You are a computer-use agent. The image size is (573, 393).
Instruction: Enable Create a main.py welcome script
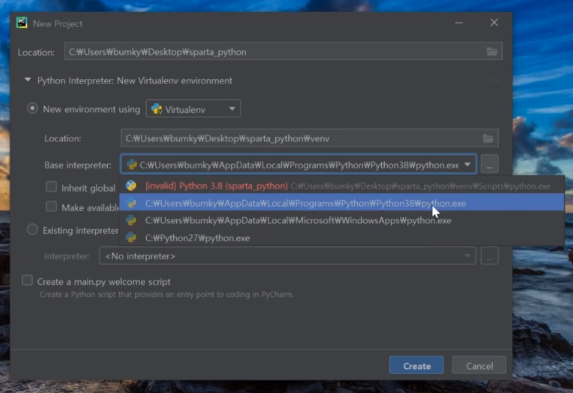(x=27, y=280)
